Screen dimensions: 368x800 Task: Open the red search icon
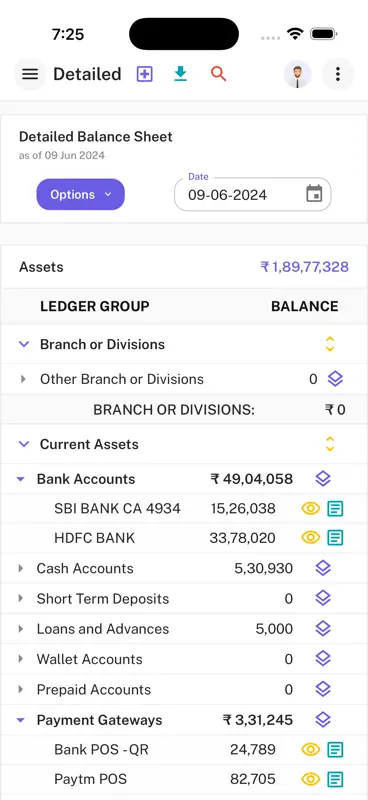coord(218,74)
